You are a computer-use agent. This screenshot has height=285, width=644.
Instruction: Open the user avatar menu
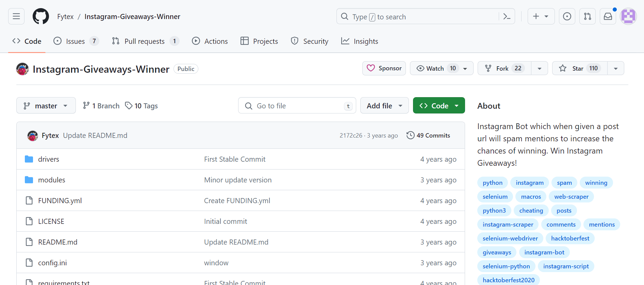tap(628, 16)
